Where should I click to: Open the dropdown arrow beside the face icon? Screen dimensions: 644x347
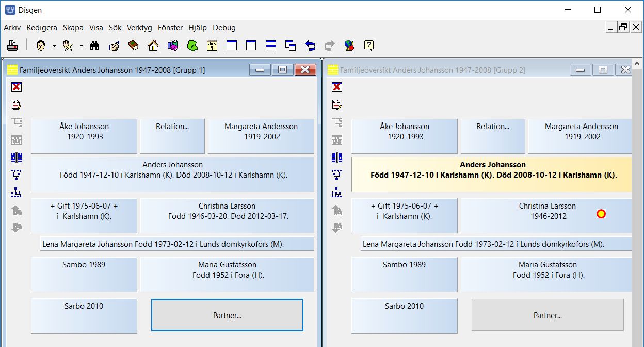pyautogui.click(x=54, y=46)
